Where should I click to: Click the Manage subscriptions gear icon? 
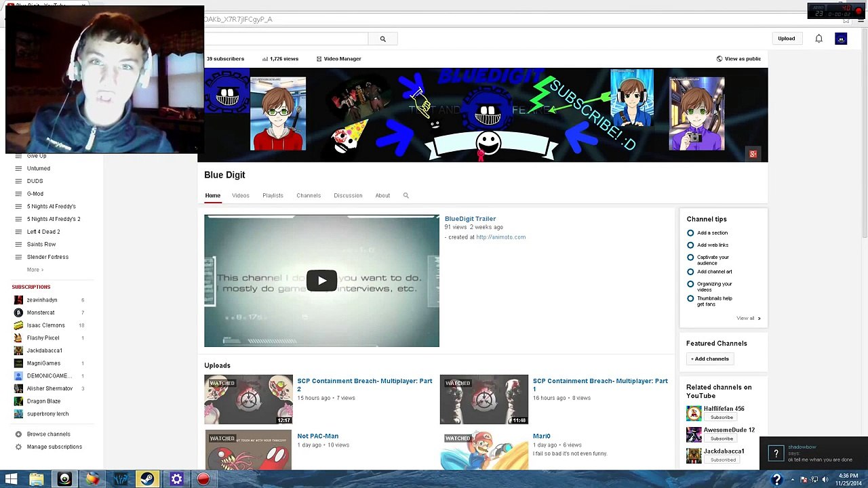18,447
